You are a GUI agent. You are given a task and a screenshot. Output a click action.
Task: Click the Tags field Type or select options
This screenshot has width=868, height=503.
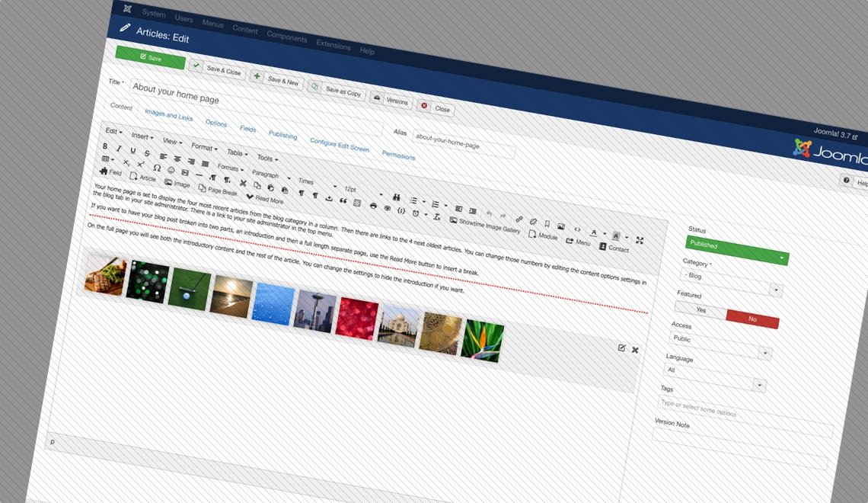(x=745, y=416)
